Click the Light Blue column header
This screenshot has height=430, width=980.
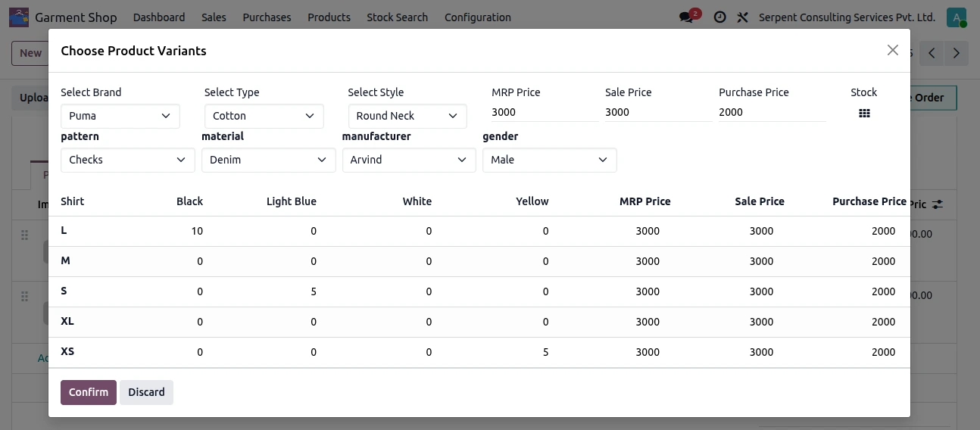pos(292,201)
